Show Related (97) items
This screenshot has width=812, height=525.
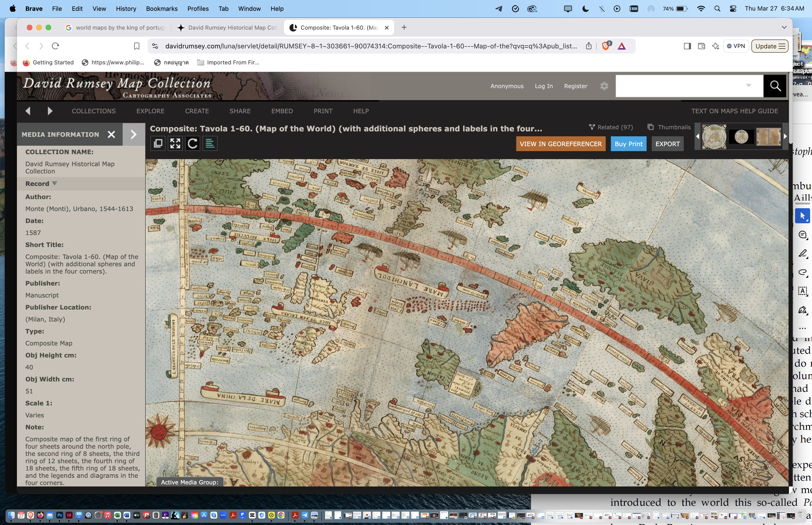click(611, 127)
